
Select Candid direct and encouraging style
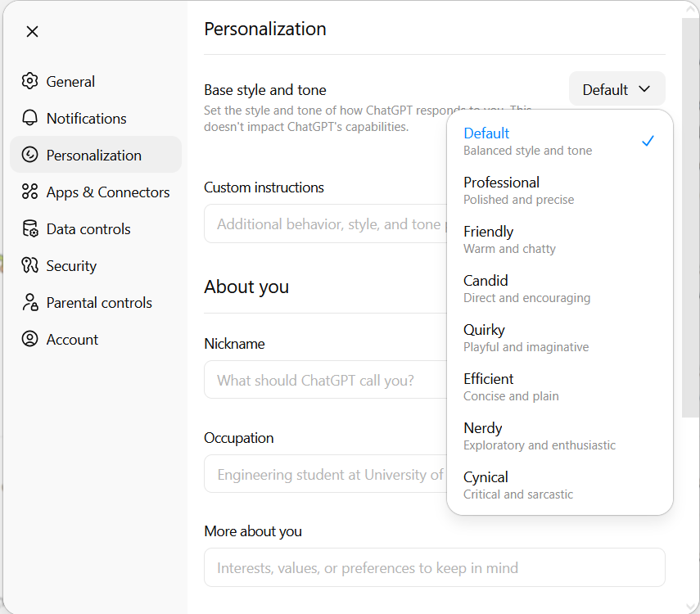point(559,288)
